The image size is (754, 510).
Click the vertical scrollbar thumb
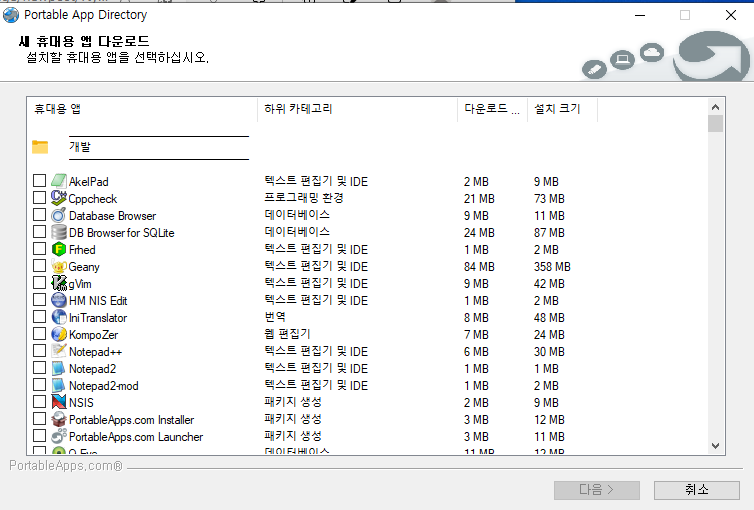pyautogui.click(x=716, y=124)
